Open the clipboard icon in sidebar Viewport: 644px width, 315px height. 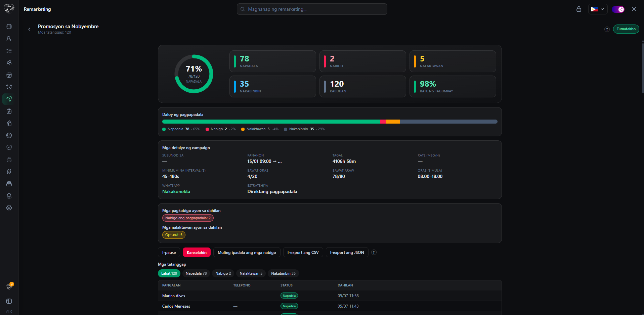(x=9, y=111)
